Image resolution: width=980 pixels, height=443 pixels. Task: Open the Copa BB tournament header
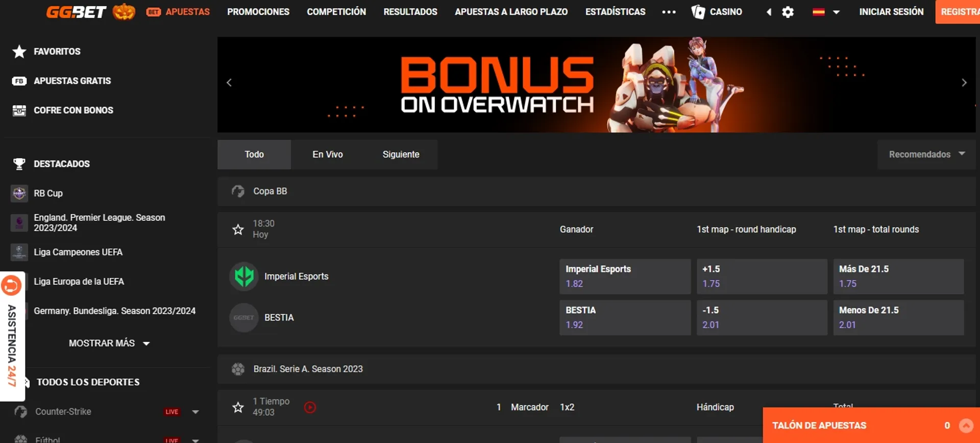[596, 191]
